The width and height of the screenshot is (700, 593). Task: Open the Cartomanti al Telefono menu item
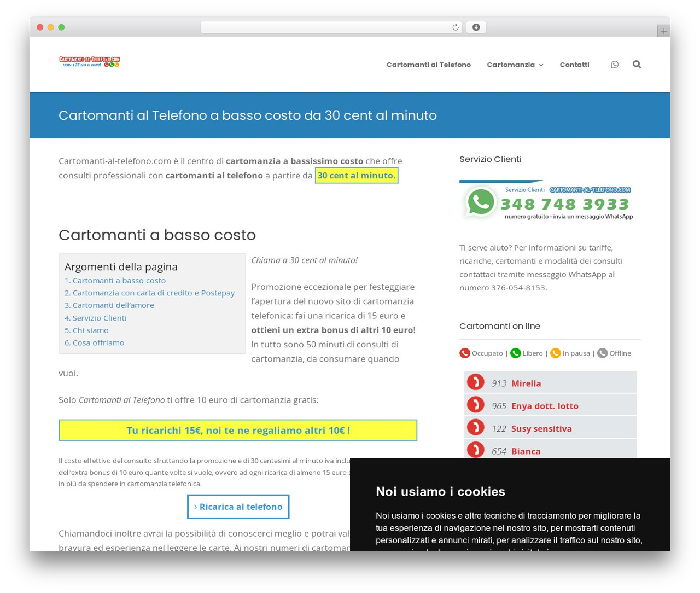point(429,65)
